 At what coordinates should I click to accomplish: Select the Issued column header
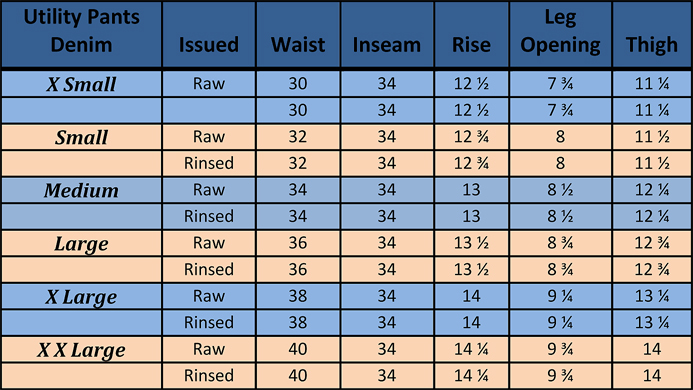click(x=209, y=34)
